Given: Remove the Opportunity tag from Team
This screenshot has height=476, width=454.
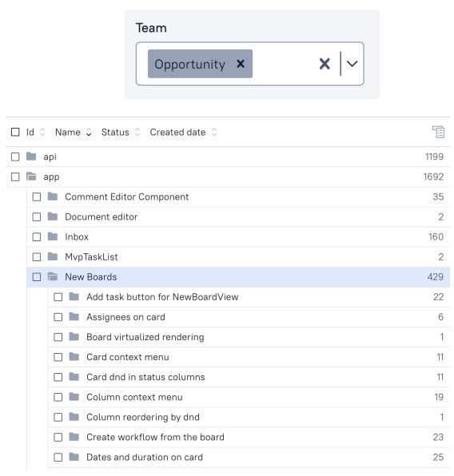Looking at the screenshot, I should (241, 64).
